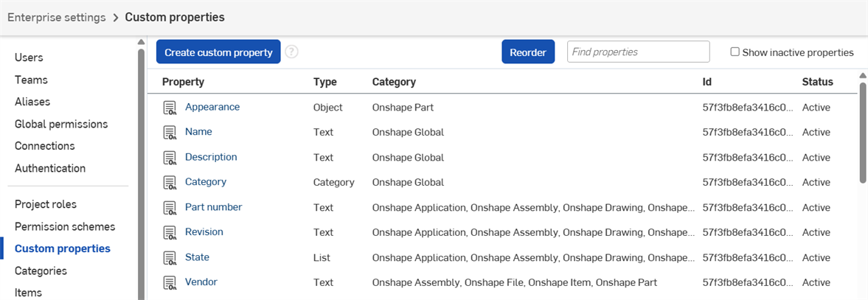Click the Reorder button
This screenshot has height=300, width=868.
528,52
